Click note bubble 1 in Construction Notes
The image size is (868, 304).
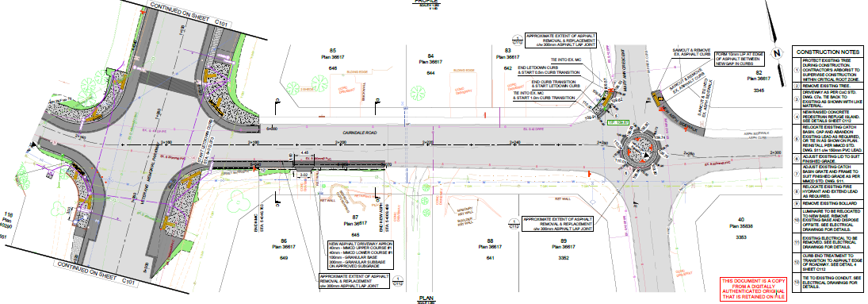pos(797,70)
